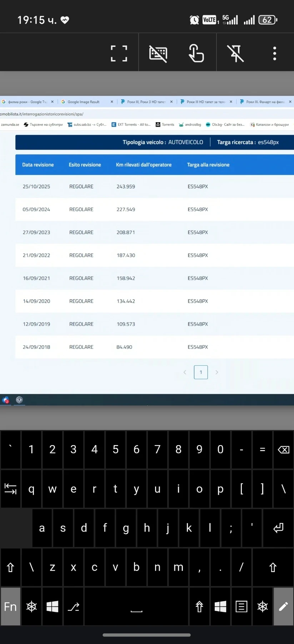Open the 'Каталози и брошури' bookmark

(269, 125)
